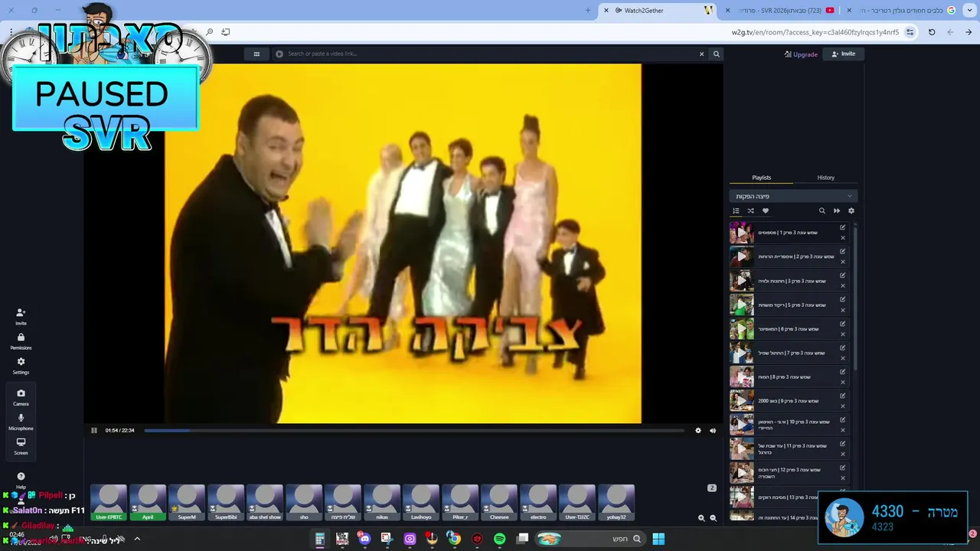This screenshot has width=980, height=551.
Task: Skip to next playlist item icon
Action: (x=837, y=210)
